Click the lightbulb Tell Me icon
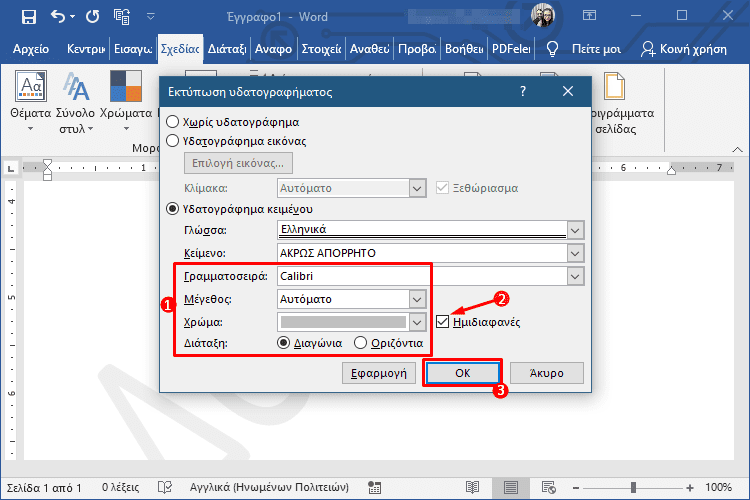The width and height of the screenshot is (750, 500). point(552,48)
